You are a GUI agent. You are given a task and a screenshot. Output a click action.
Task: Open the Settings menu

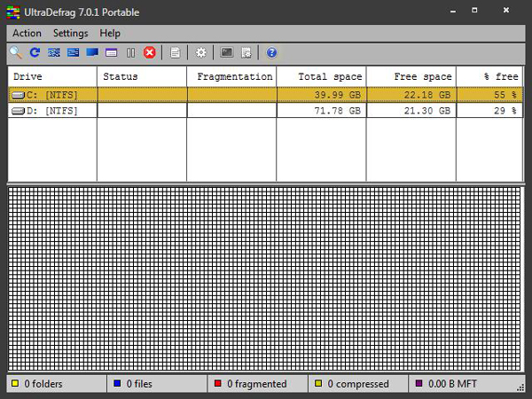71,33
